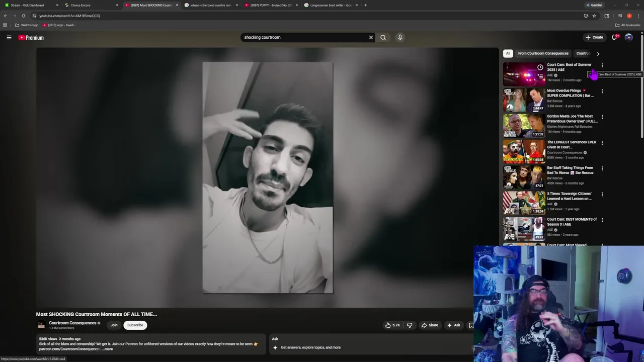Viewport: 644px width, 362px height.
Task: Close the Chorus Encore tab
Action: (x=117, y=5)
